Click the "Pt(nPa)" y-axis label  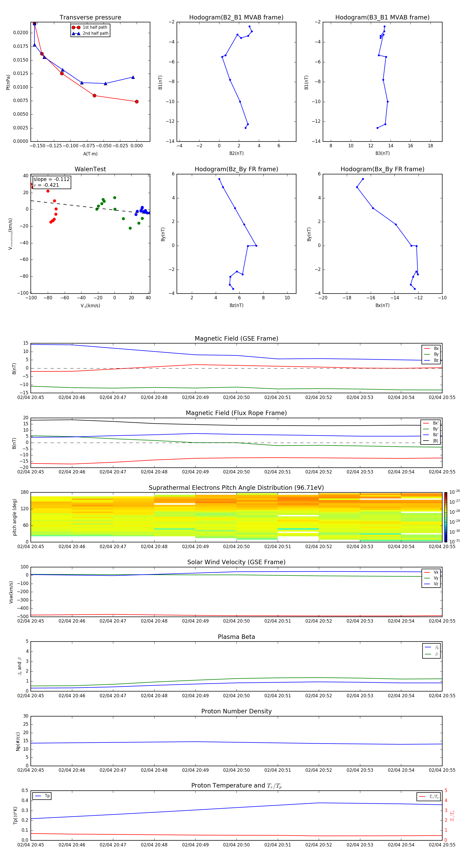[8, 82]
